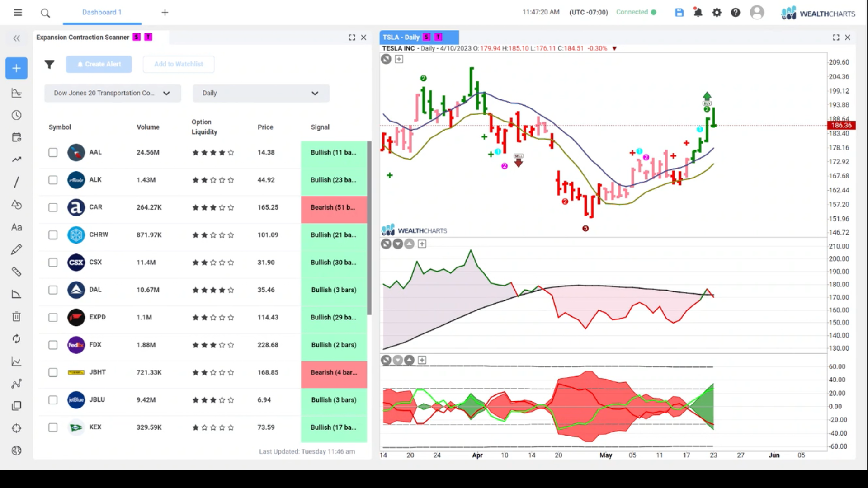Maximize the scanner panel
Viewport: 868px width, 488px height.
(352, 38)
